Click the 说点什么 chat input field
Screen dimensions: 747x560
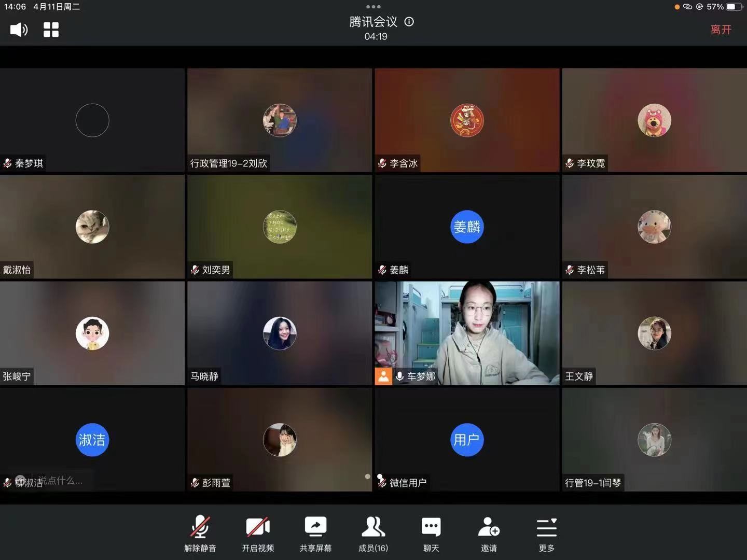[x=60, y=480]
